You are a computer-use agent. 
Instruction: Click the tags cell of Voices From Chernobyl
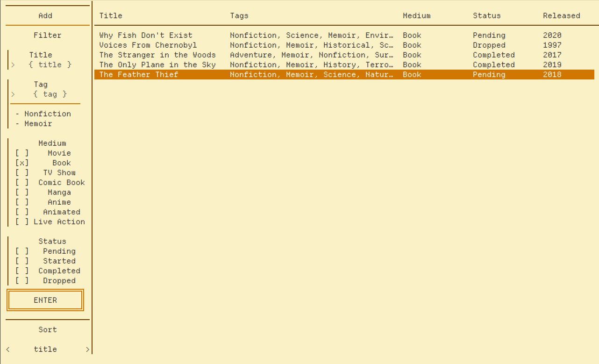(312, 45)
